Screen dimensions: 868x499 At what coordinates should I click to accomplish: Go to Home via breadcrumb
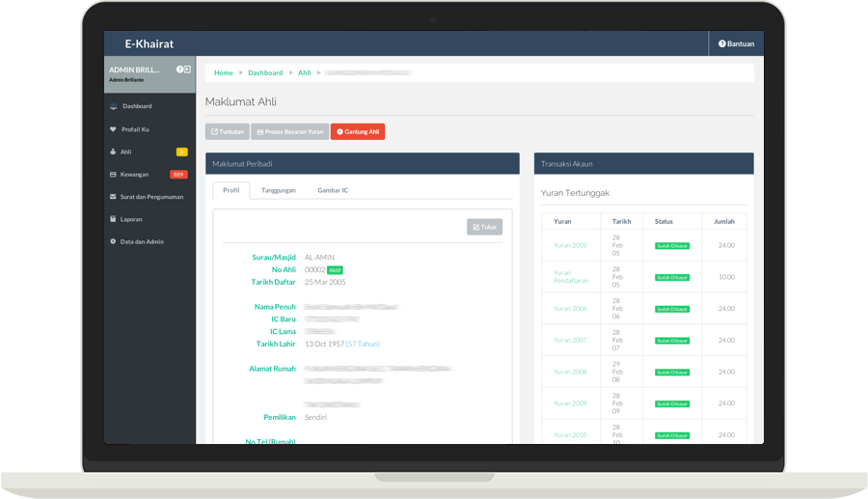click(x=224, y=72)
